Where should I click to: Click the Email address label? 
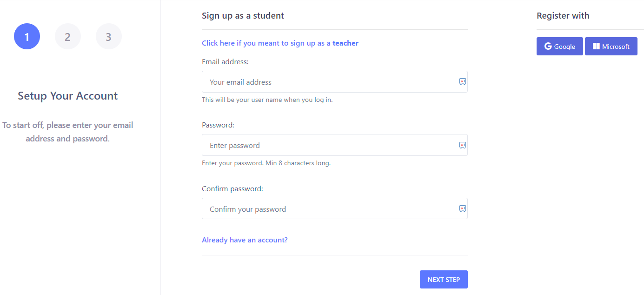pyautogui.click(x=226, y=61)
